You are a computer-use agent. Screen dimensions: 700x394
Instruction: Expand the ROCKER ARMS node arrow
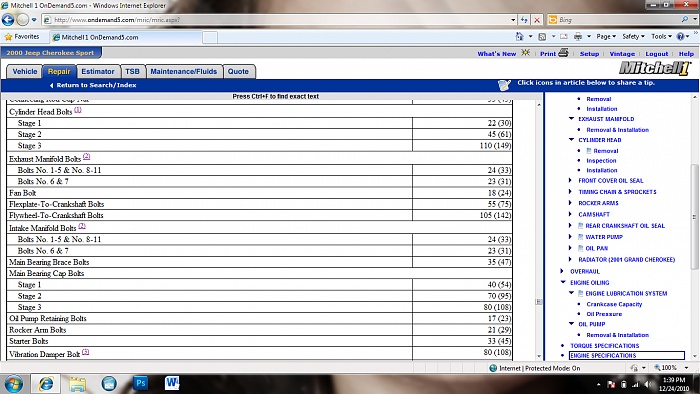click(x=570, y=203)
